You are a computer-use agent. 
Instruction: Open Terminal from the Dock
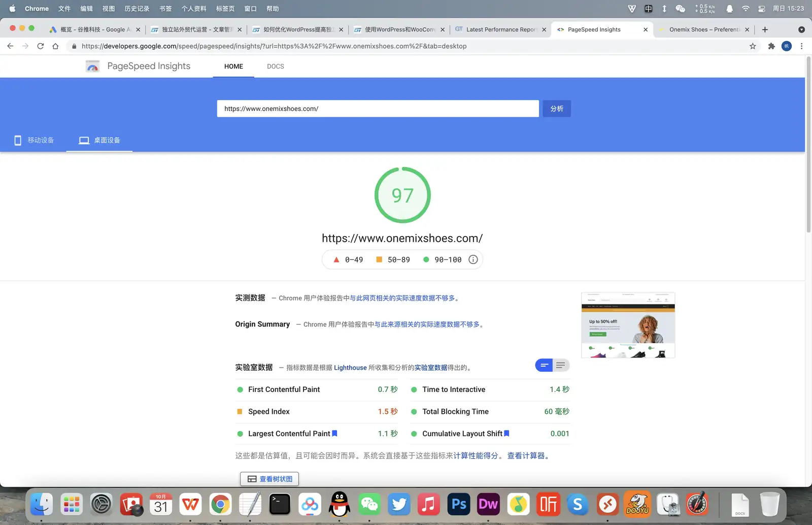(x=280, y=504)
